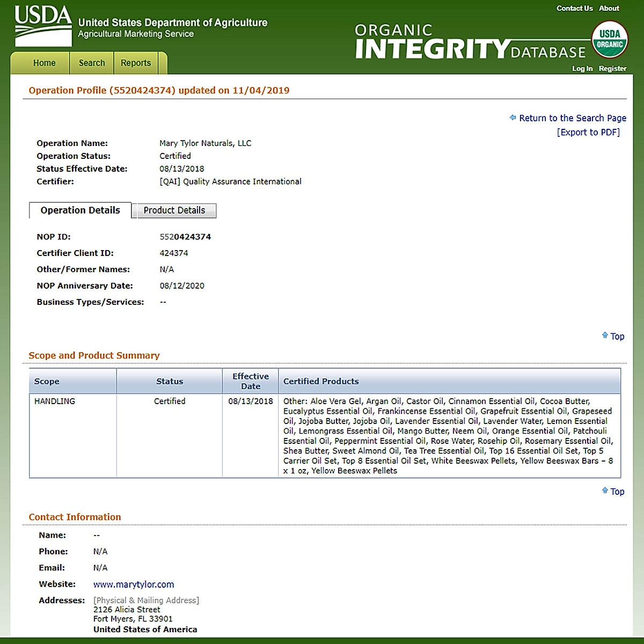Click the Register link
Screen dimensions: 644x644
coord(612,68)
